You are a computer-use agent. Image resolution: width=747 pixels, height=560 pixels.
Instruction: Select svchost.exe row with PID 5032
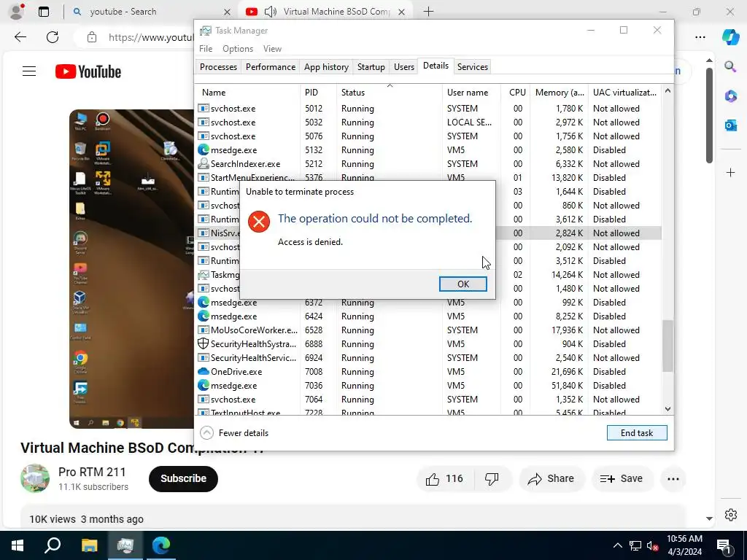(x=428, y=122)
